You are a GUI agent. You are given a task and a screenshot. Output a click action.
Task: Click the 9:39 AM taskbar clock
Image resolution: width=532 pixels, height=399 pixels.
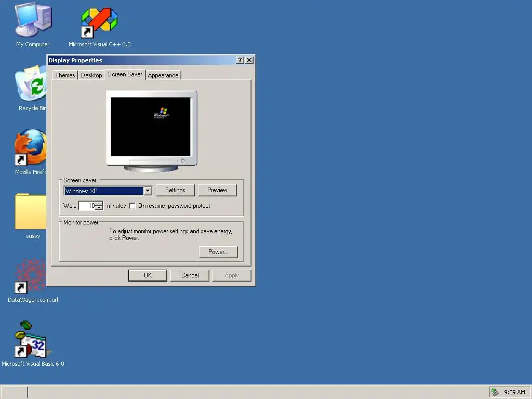tap(514, 392)
